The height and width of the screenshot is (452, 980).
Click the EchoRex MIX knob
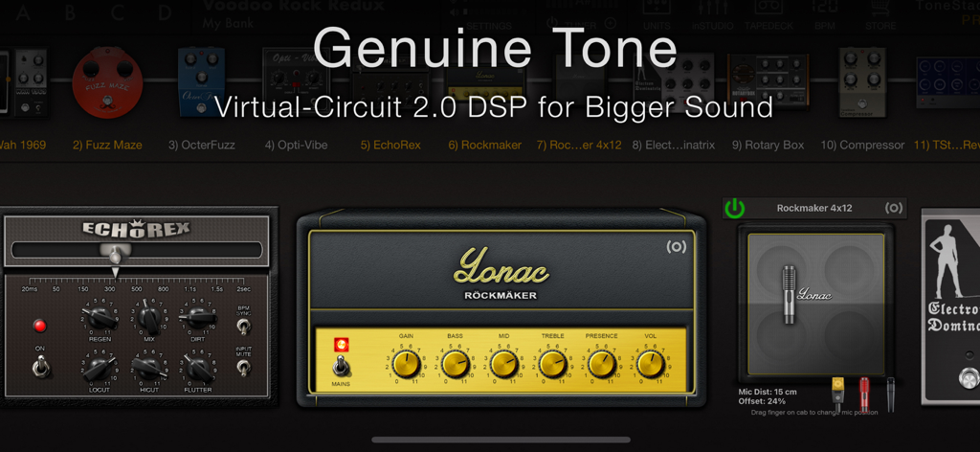click(150, 318)
